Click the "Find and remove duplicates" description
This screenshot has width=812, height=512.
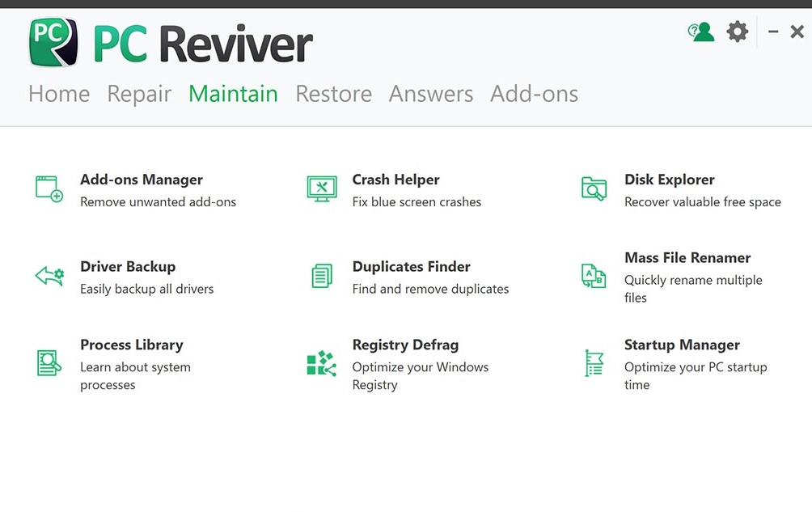430,289
